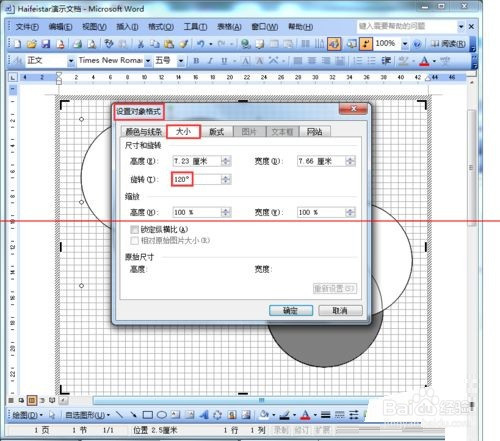This screenshot has width=500, height=441.
Task: Open font color dropdown arrow
Action: (434, 61)
